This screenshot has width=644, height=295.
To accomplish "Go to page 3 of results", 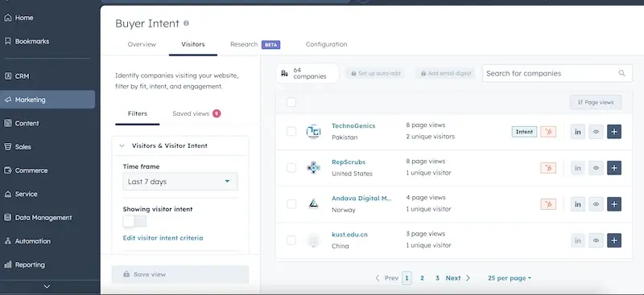I will click(437, 278).
